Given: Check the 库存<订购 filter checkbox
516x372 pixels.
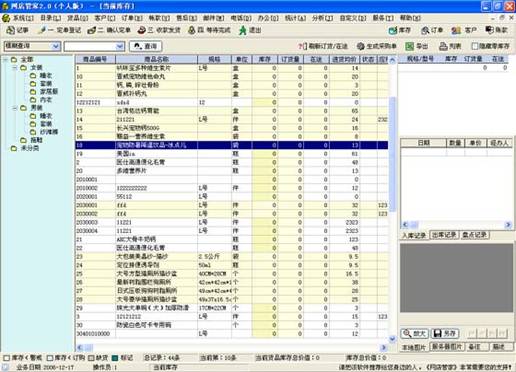Looking at the screenshot, I should 50,358.
